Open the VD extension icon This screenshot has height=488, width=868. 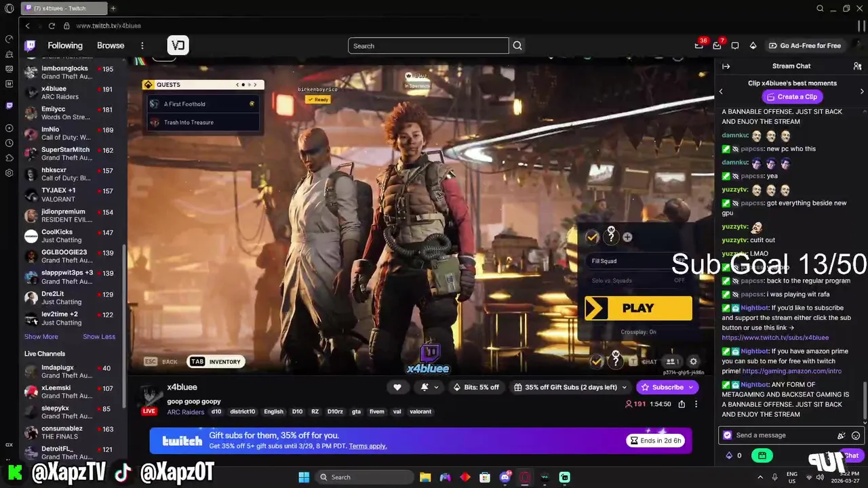pos(178,45)
